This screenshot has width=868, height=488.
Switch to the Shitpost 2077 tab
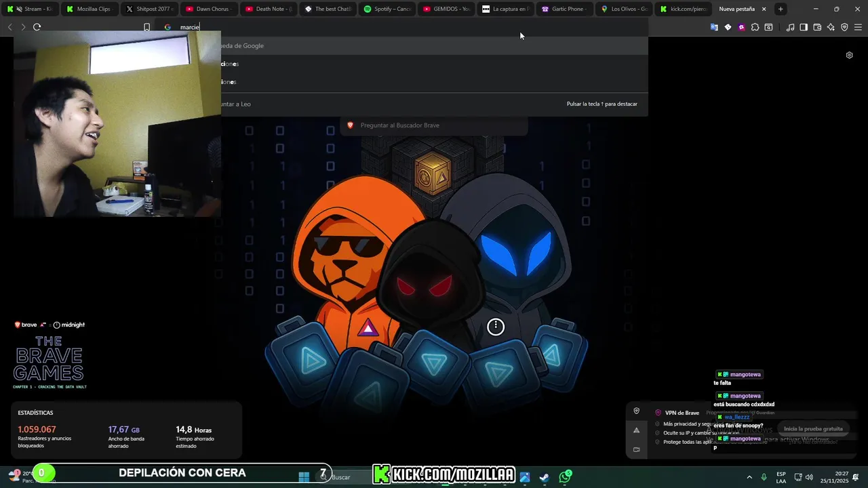tap(149, 9)
